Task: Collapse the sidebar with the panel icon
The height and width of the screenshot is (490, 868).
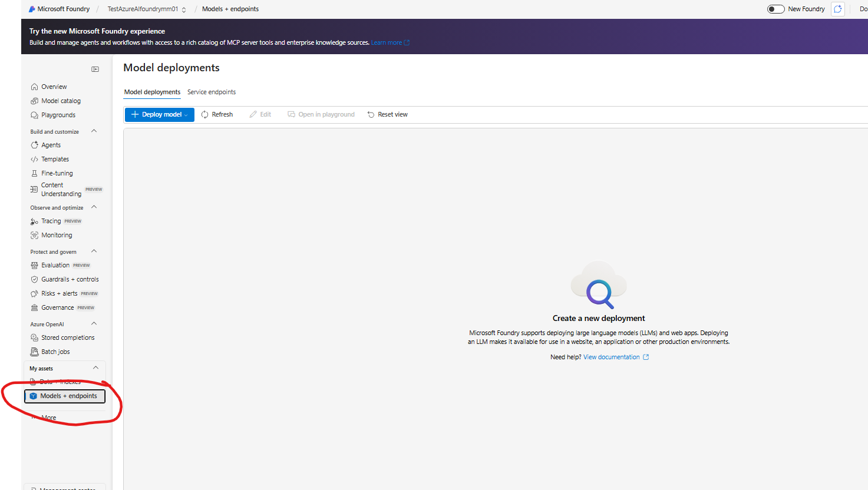Action: tap(95, 69)
